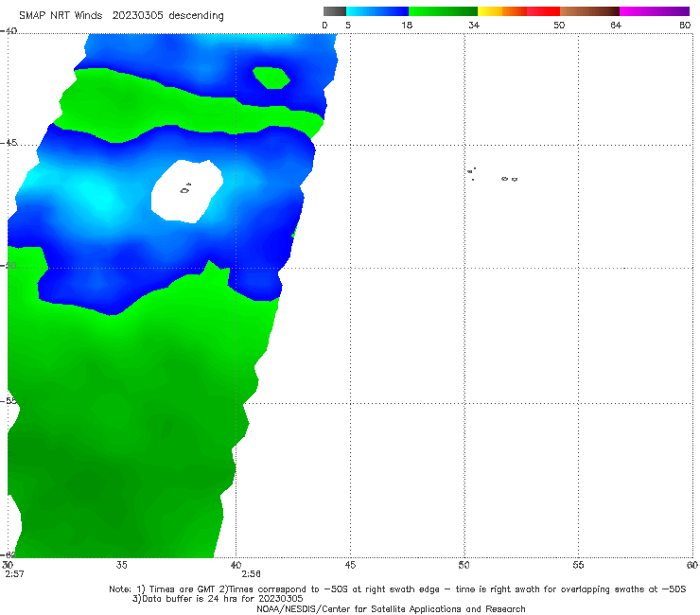Viewport: 700px width, 615px height.
Task: Click the magenta-purple 64–80 color bar segment
Action: click(x=655, y=11)
